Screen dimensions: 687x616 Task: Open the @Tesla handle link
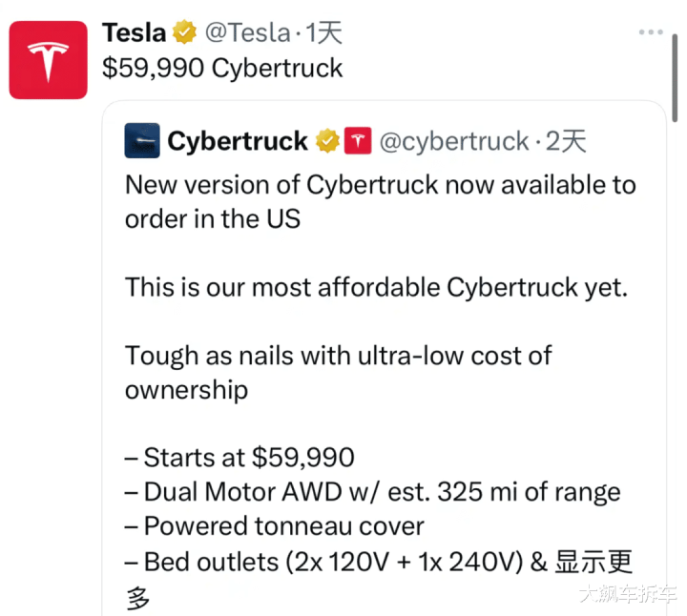tap(246, 33)
